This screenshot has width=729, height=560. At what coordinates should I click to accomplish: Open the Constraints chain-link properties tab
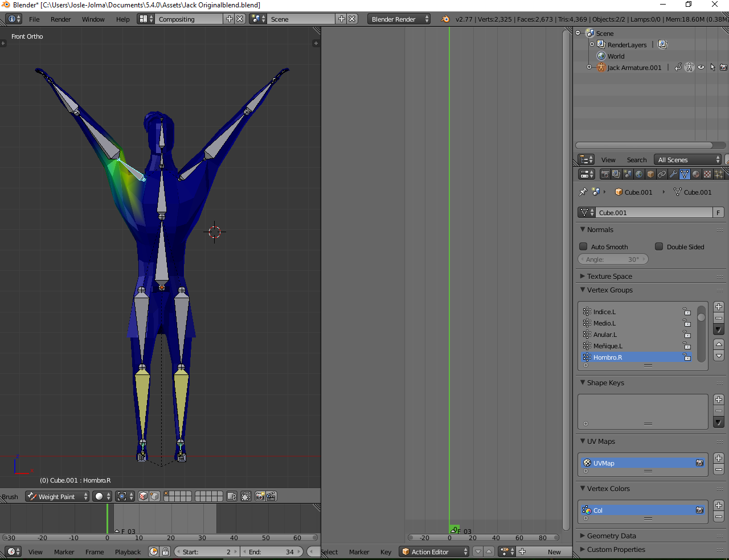[662, 174]
